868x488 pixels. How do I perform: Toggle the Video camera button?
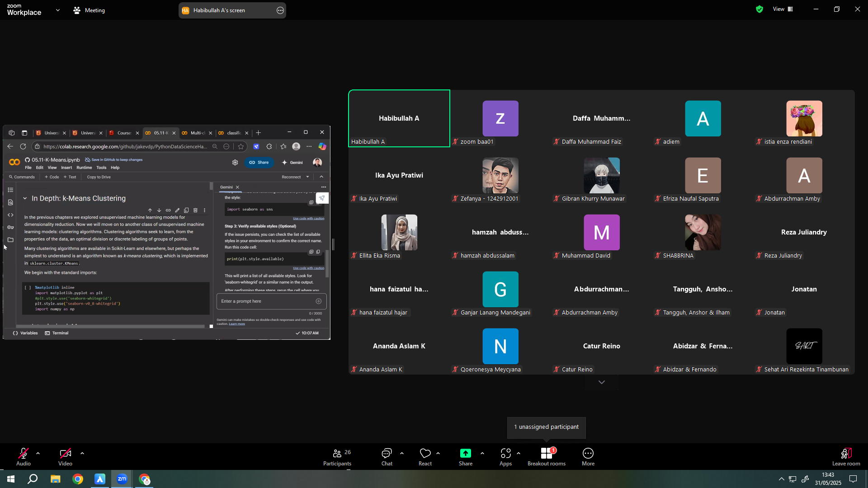coord(65,457)
